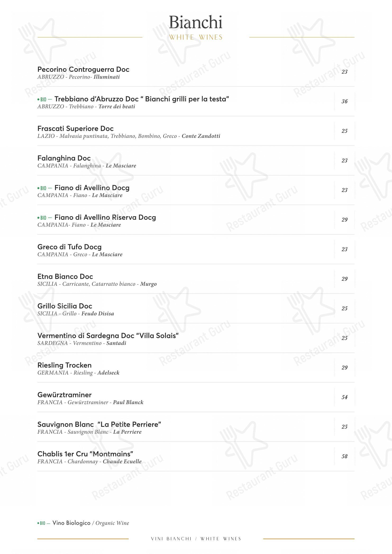
Task: Click the price 54 for Gewürztraminer
Action: tap(344, 397)
